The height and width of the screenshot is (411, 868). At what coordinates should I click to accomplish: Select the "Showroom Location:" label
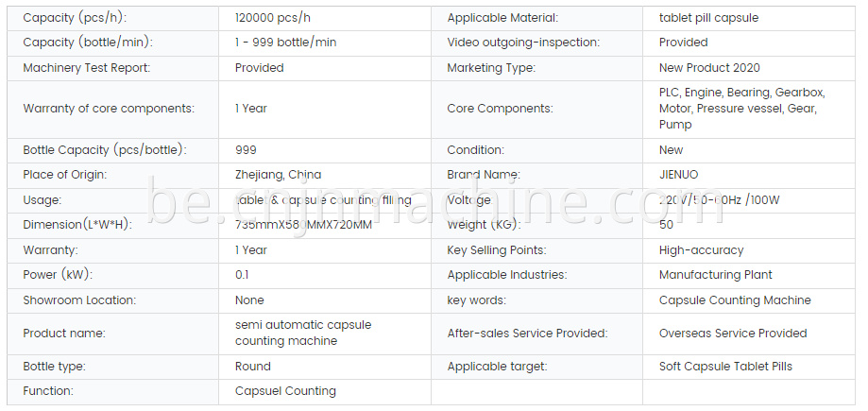pos(81,300)
